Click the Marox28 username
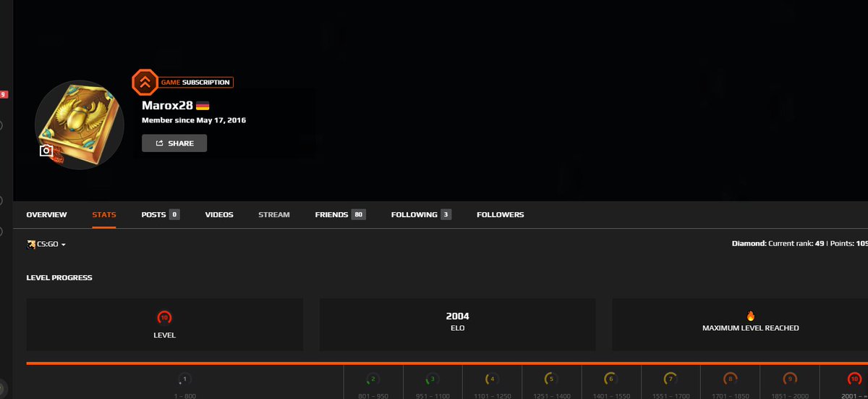 (167, 106)
